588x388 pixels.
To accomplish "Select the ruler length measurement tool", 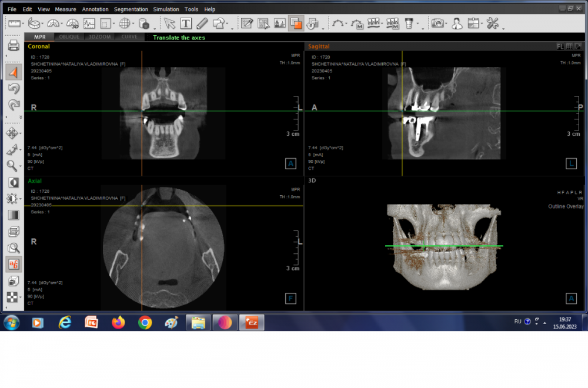I will [14, 24].
